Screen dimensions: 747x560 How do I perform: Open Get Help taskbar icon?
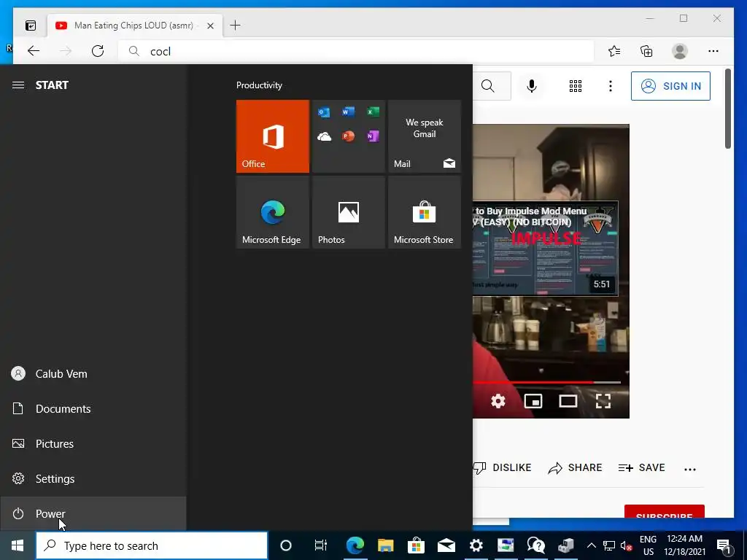(x=536, y=545)
